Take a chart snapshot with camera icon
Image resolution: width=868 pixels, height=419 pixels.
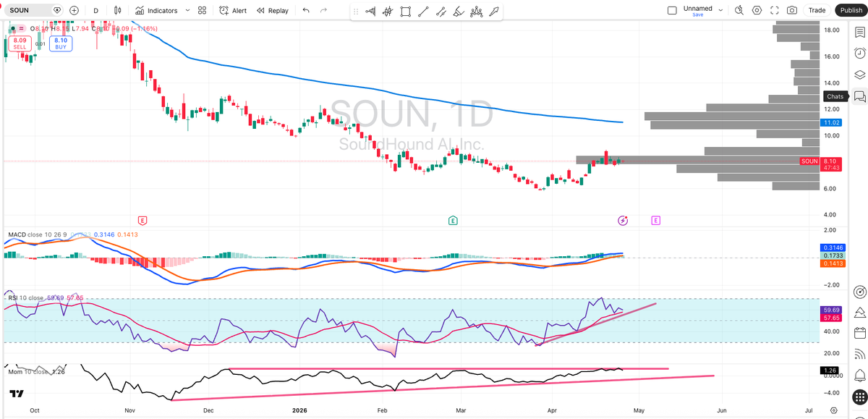793,10
